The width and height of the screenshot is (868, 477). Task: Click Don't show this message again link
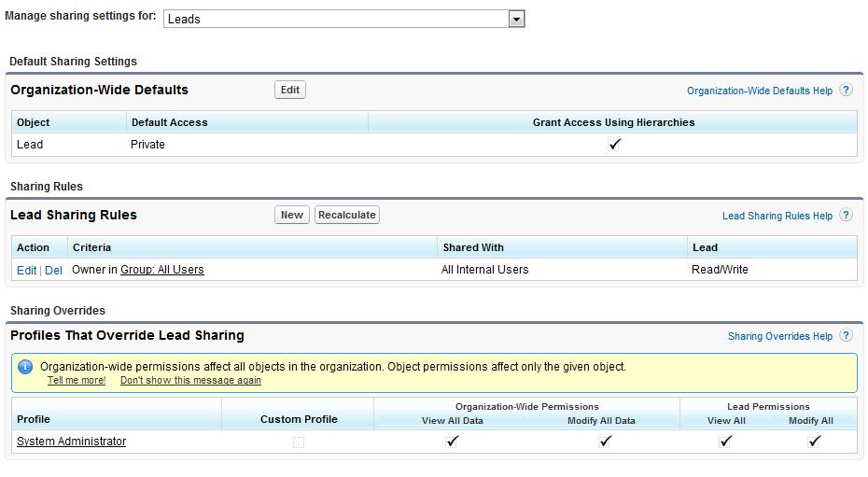click(190, 380)
